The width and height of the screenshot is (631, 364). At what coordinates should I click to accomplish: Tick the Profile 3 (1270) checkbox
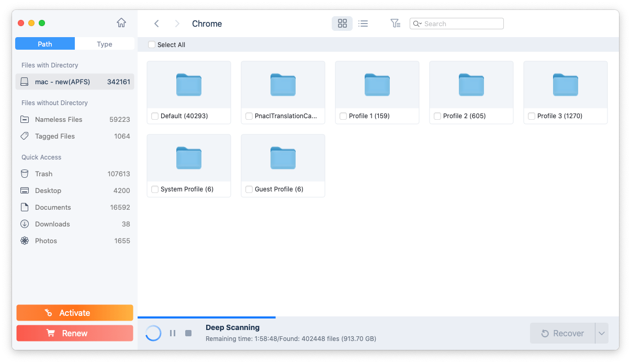coord(532,116)
